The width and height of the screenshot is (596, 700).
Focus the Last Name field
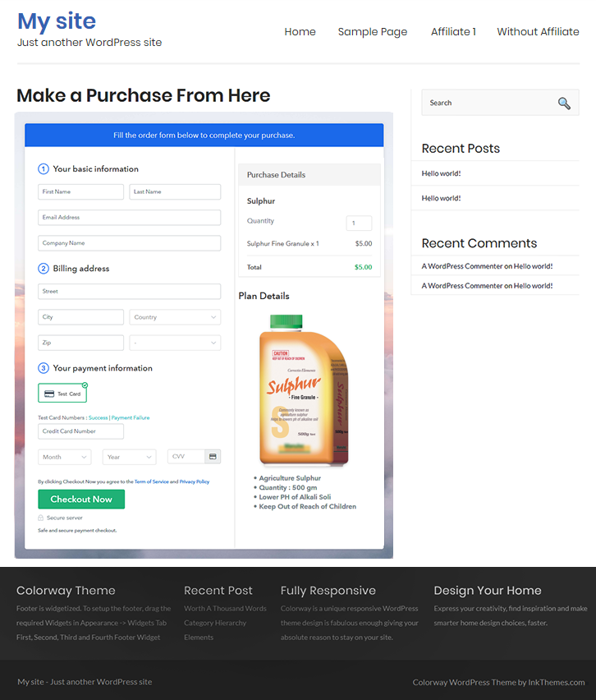click(x=175, y=192)
